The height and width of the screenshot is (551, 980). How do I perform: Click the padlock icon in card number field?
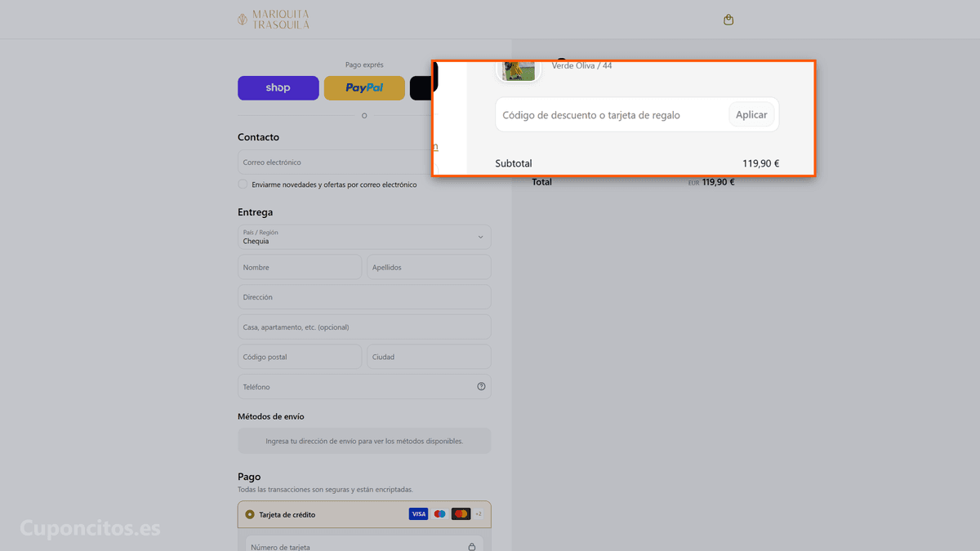[472, 547]
